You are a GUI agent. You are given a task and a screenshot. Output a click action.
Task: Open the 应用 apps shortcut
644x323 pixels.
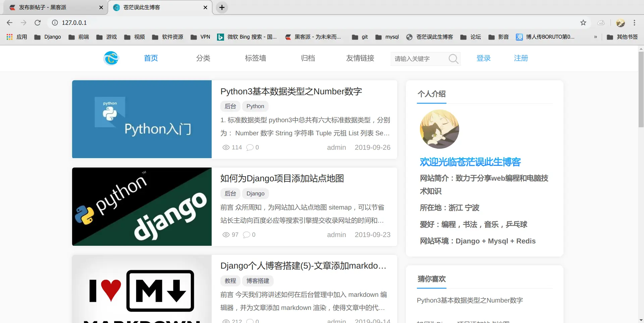point(17,37)
